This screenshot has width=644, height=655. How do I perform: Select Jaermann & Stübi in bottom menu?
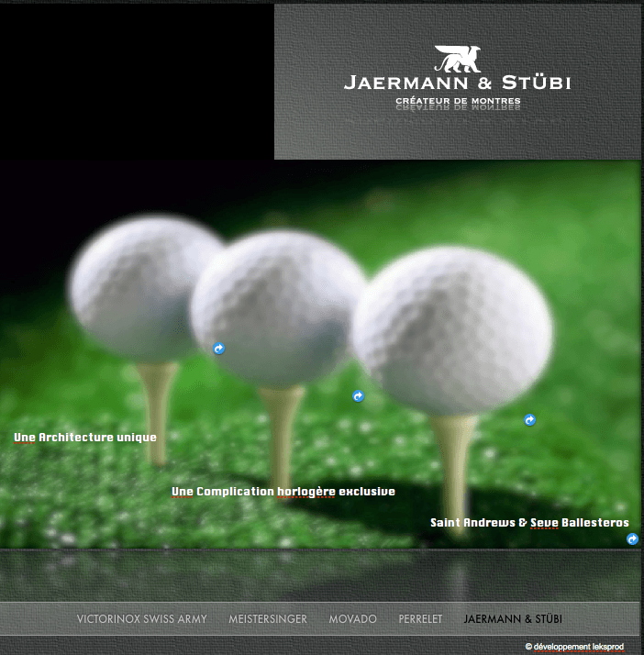point(513,618)
